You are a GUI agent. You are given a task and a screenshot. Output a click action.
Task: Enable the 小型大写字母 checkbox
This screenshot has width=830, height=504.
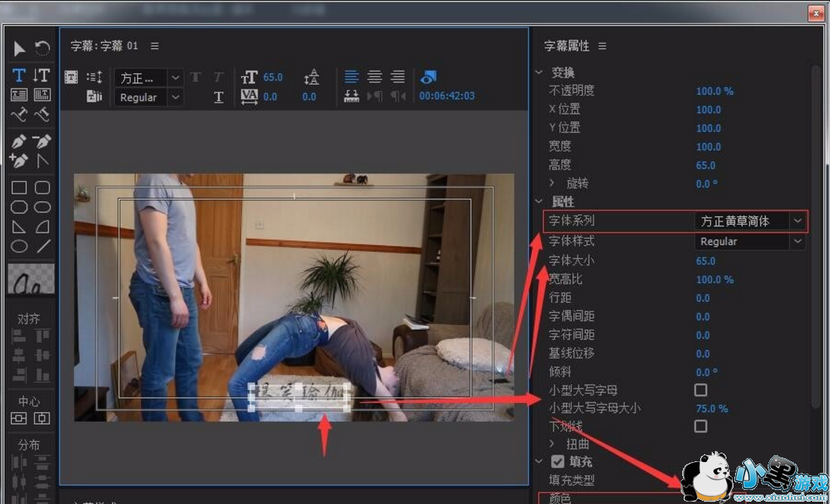point(701,390)
